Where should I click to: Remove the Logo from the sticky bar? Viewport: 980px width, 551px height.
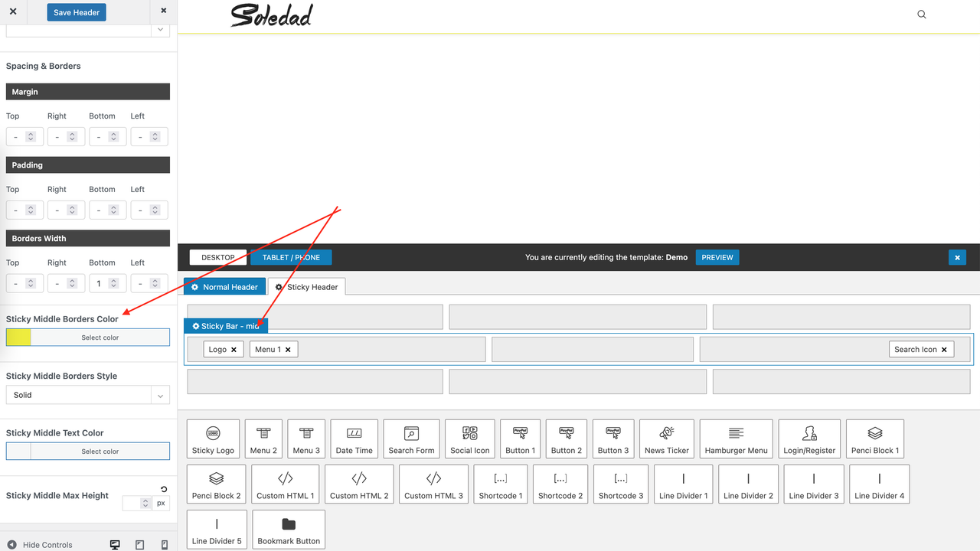tap(234, 349)
